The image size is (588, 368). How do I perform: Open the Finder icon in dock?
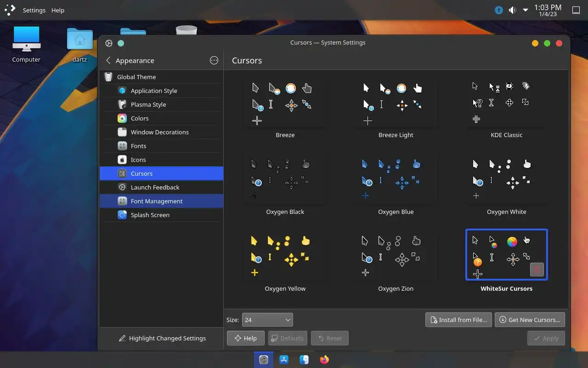304,360
